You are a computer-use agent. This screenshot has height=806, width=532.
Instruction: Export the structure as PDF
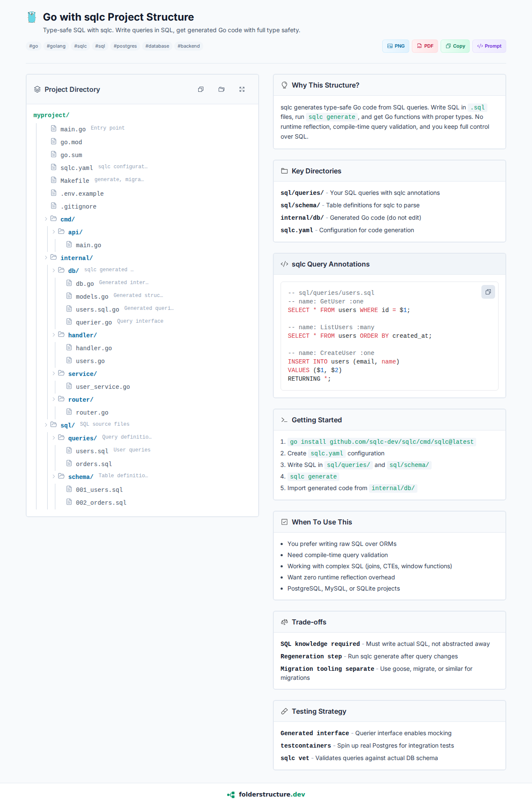(x=425, y=46)
